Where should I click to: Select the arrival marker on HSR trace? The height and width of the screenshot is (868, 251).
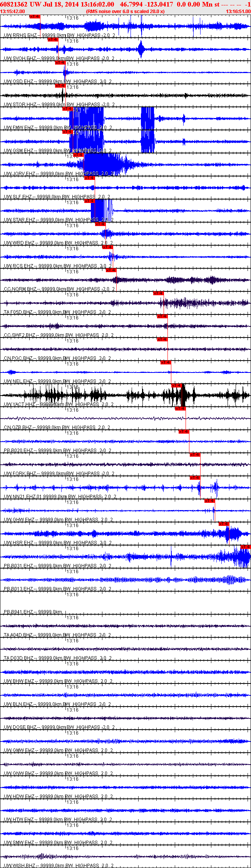224,524
